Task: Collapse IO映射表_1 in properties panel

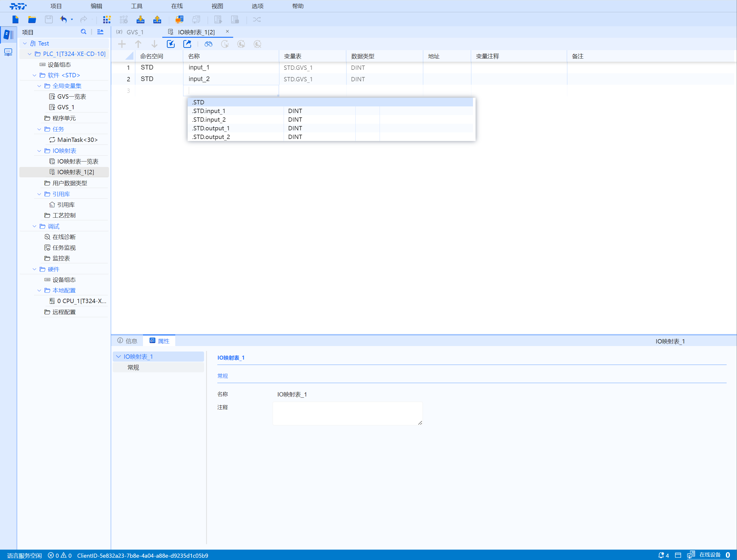Action: pyautogui.click(x=118, y=357)
